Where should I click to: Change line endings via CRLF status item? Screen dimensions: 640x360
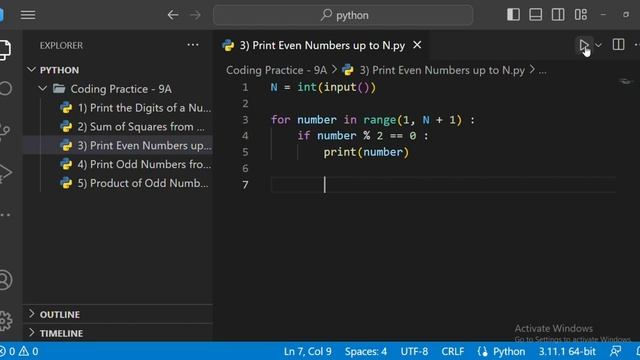452,351
